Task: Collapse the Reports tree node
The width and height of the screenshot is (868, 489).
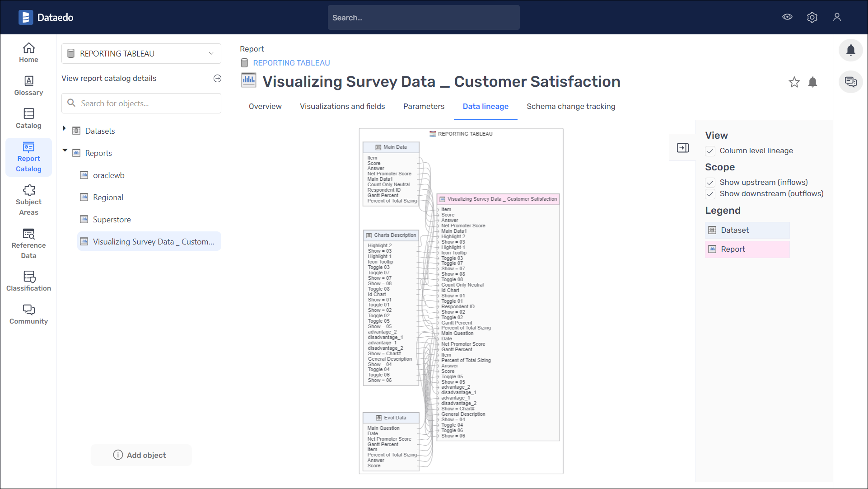Action: click(x=65, y=150)
